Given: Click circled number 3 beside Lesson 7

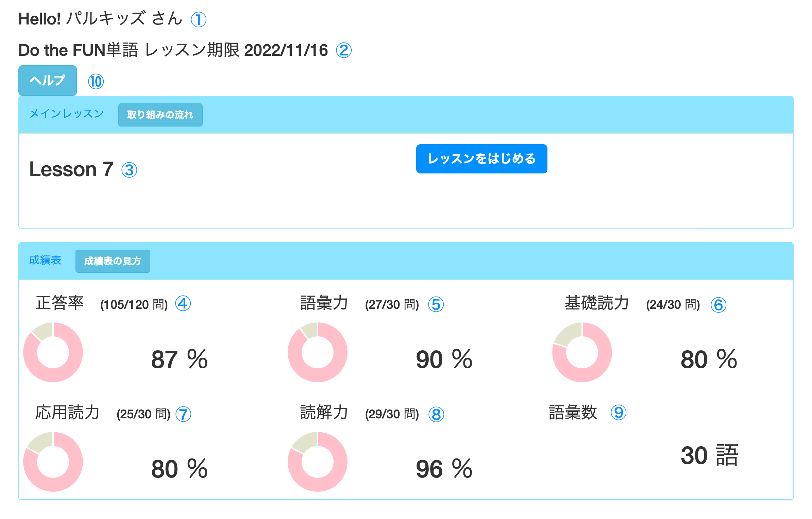Looking at the screenshot, I should pyautogui.click(x=129, y=170).
